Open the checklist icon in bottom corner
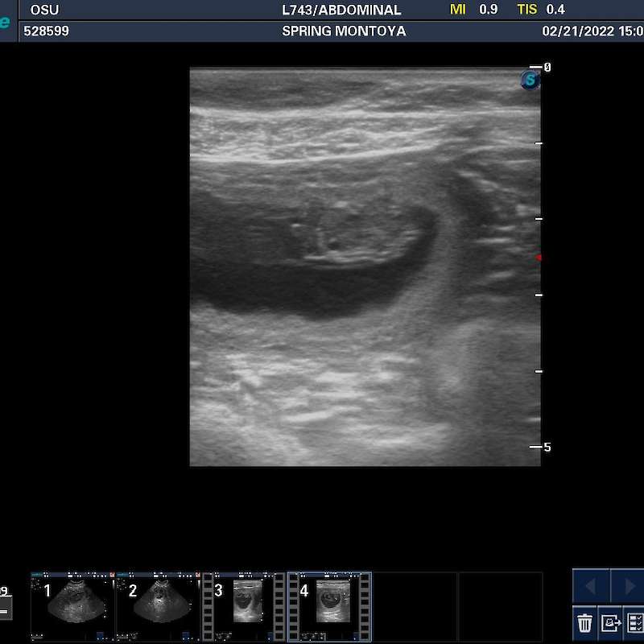Image resolution: width=644 pixels, height=644 pixels. coord(635,622)
